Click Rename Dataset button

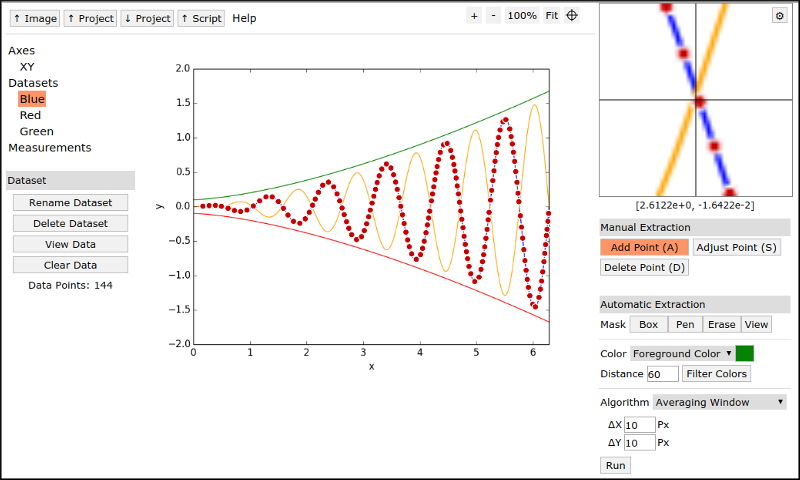(70, 203)
